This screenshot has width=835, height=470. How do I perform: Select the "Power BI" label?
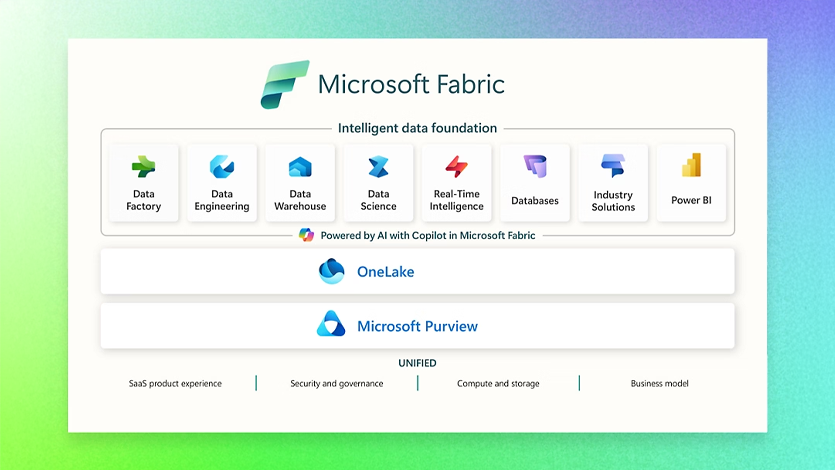point(691,200)
